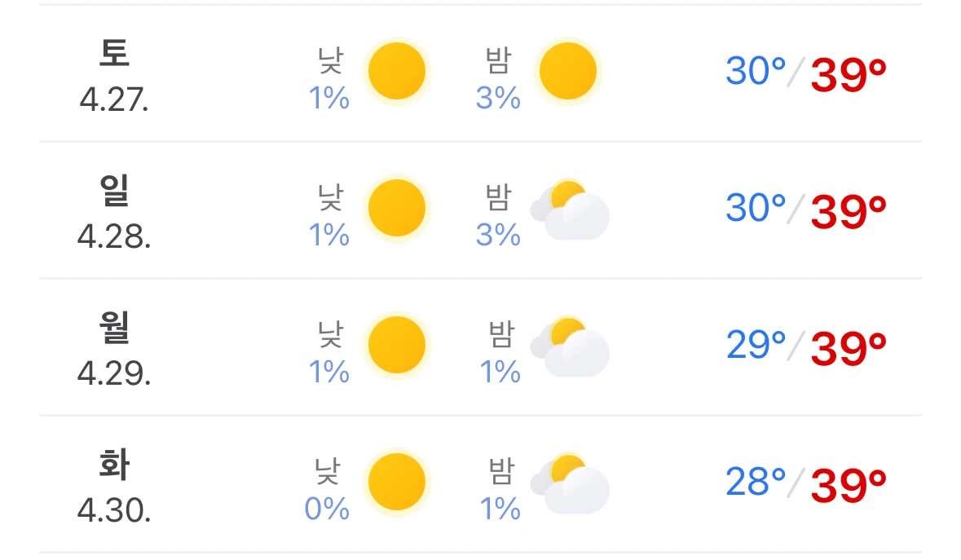The width and height of the screenshot is (961, 560).
Task: Select the 일 4.28. date label
Action: point(114,213)
